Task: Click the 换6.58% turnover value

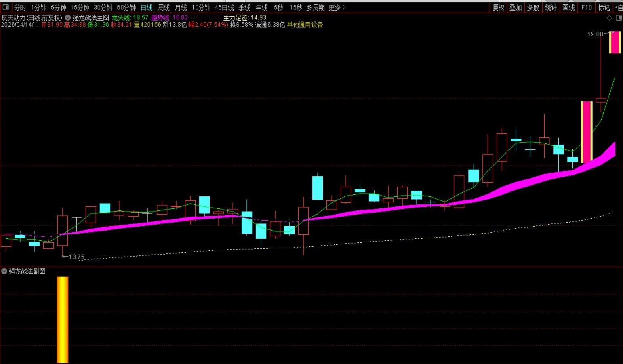Action: tap(242, 25)
